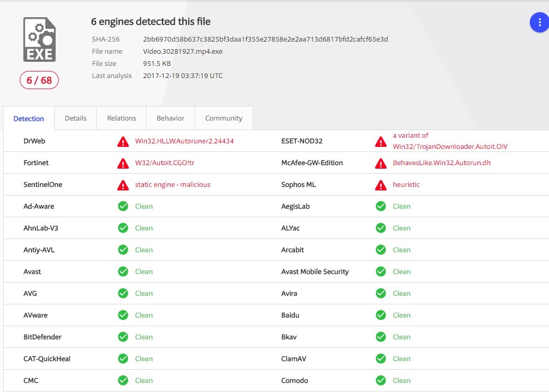Switch to the Details tab
The width and height of the screenshot is (549, 392).
(75, 118)
